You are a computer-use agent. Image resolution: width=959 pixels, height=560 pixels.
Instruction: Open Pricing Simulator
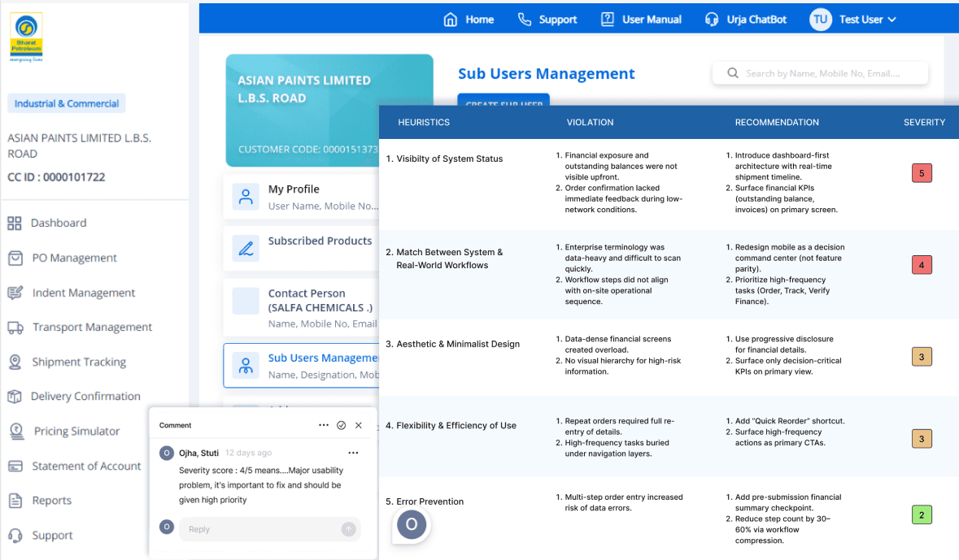click(x=77, y=431)
